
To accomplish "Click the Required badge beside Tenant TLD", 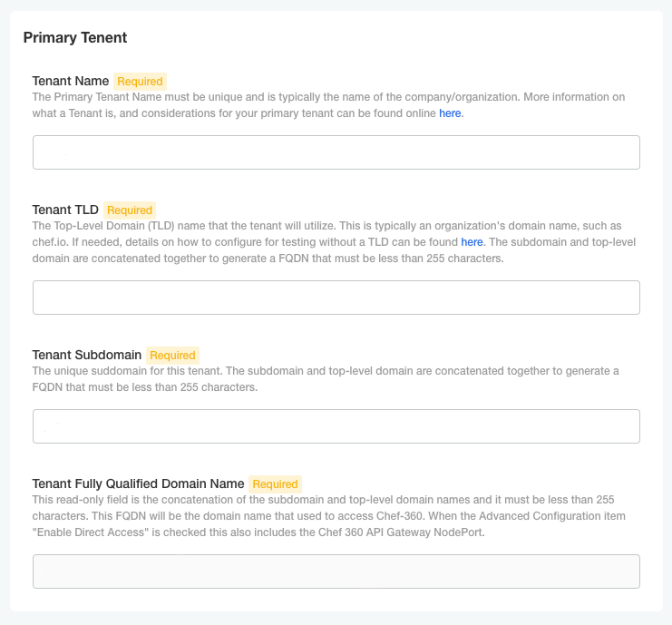I will coord(130,210).
